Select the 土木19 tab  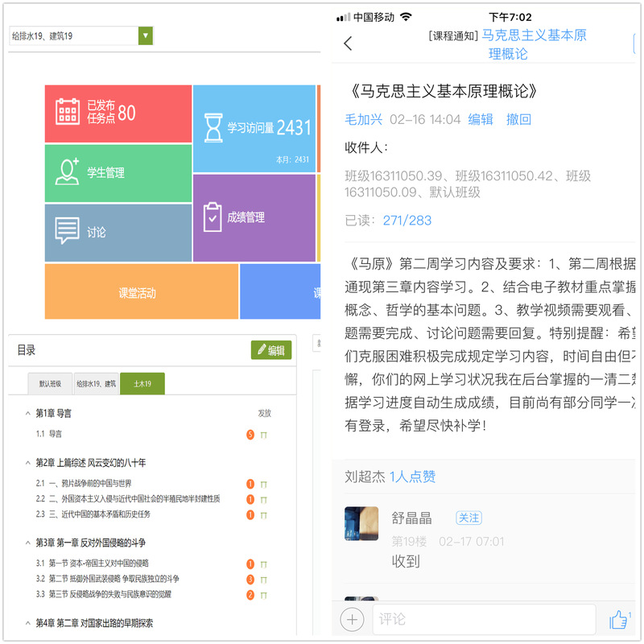[x=142, y=384]
